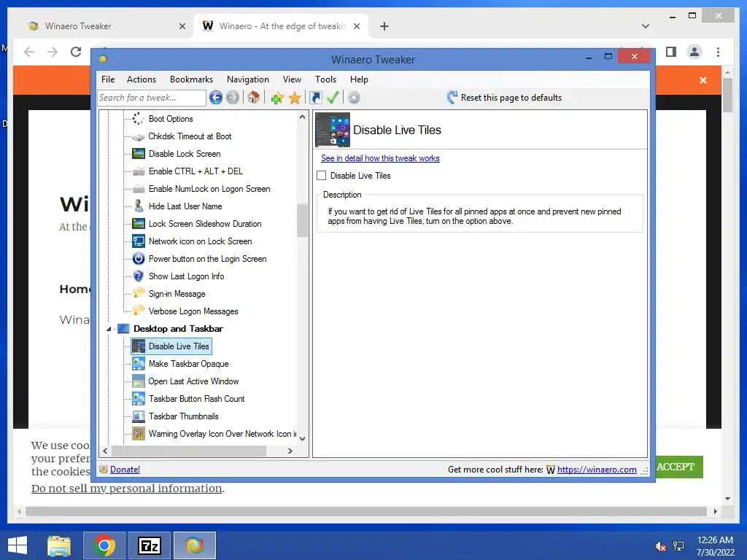Open File Explorer from the taskbar

[x=59, y=545]
